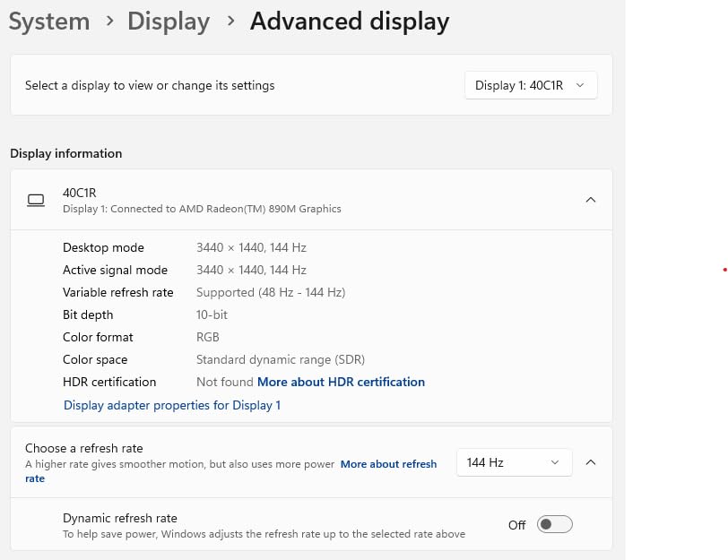This screenshot has width=728, height=560.
Task: Toggle the Dynamic refresh rate switch off then on
Action: 554,525
